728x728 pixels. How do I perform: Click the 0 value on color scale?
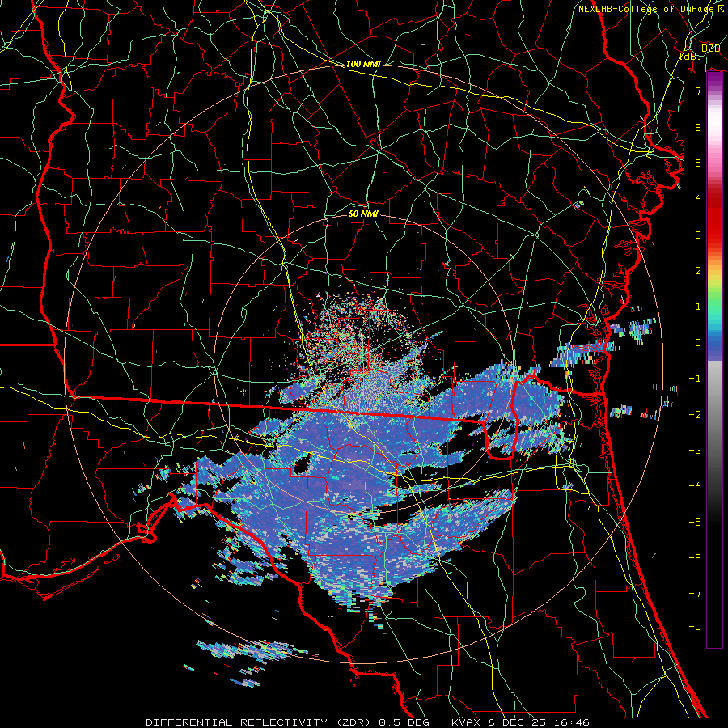click(698, 343)
